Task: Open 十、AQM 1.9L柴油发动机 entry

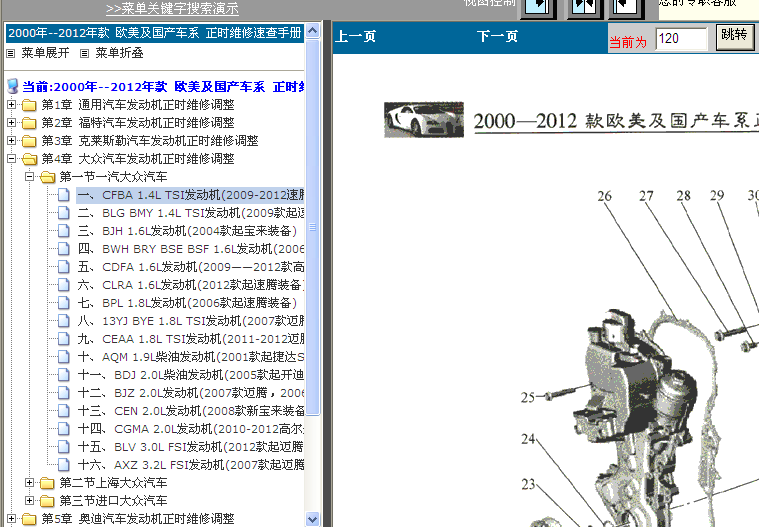Action: (x=190, y=357)
